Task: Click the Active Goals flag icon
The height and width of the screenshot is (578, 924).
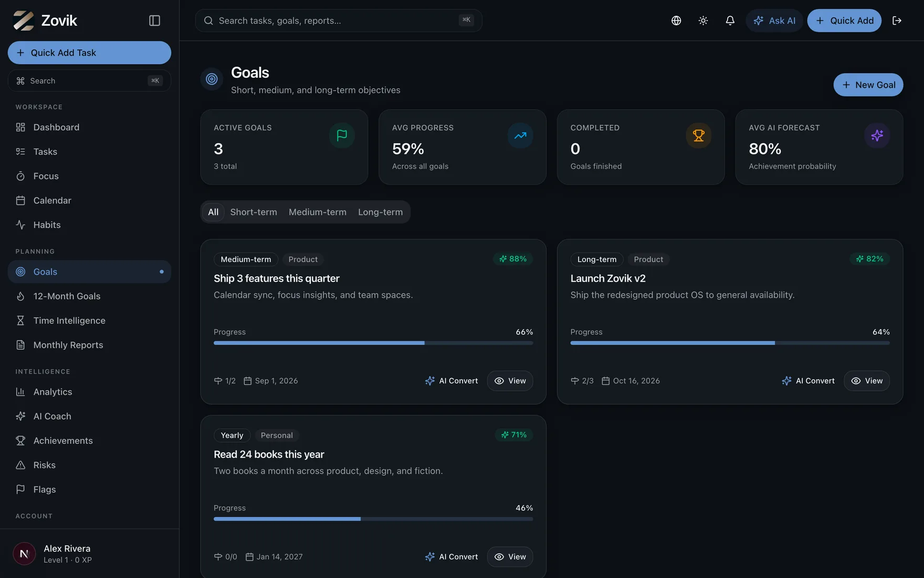Action: pos(342,136)
